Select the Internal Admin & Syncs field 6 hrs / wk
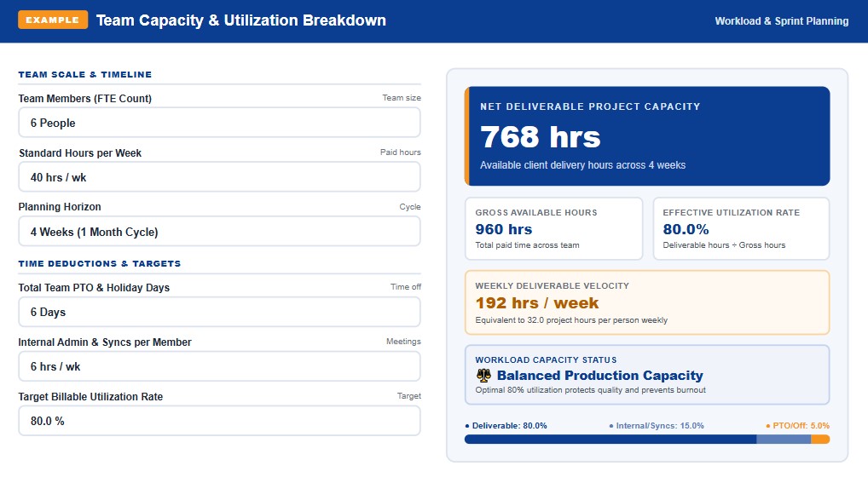The image size is (868, 483). (x=219, y=366)
